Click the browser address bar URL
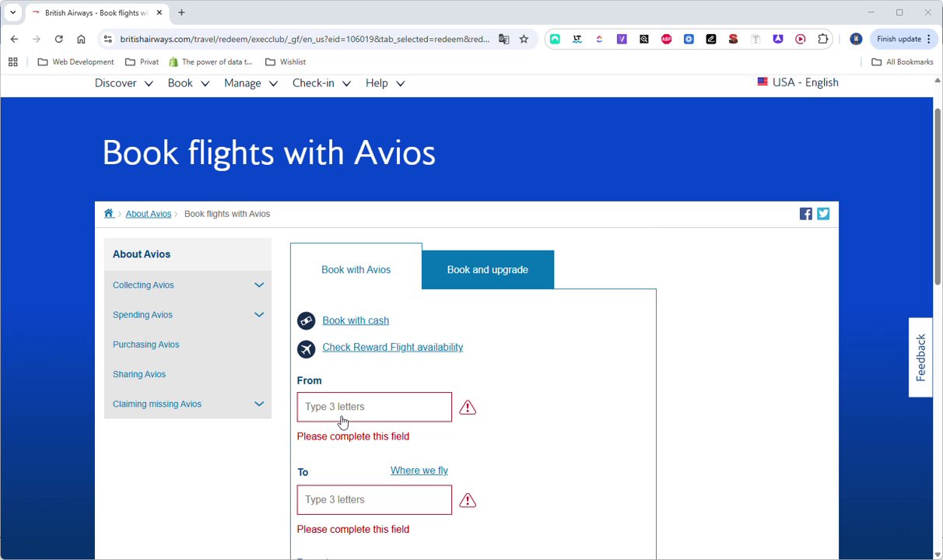The width and height of the screenshot is (943, 560). (305, 39)
